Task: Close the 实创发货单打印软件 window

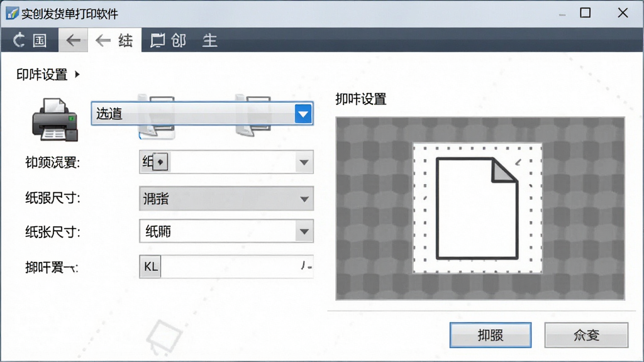Action: (623, 13)
